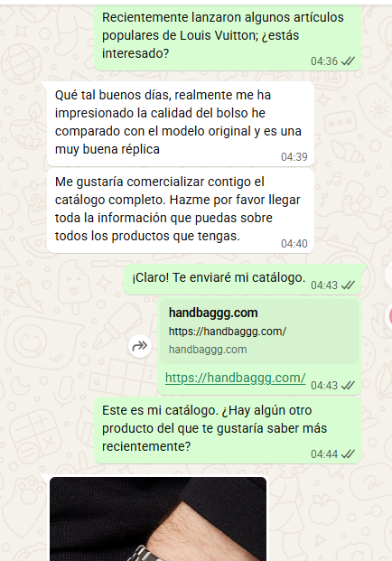Click the Louis Vuitton artículos message bubble
The width and height of the screenshot is (392, 561).
pos(228,37)
